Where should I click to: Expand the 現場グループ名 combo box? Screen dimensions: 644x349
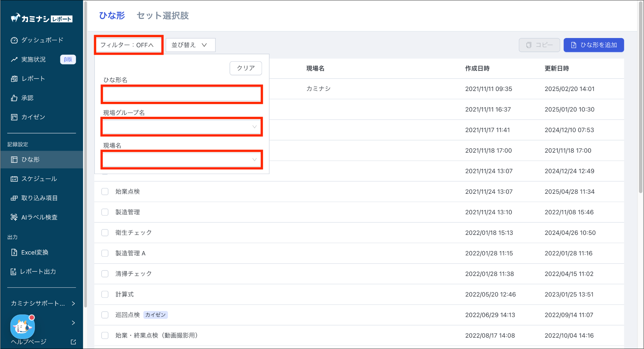point(181,127)
